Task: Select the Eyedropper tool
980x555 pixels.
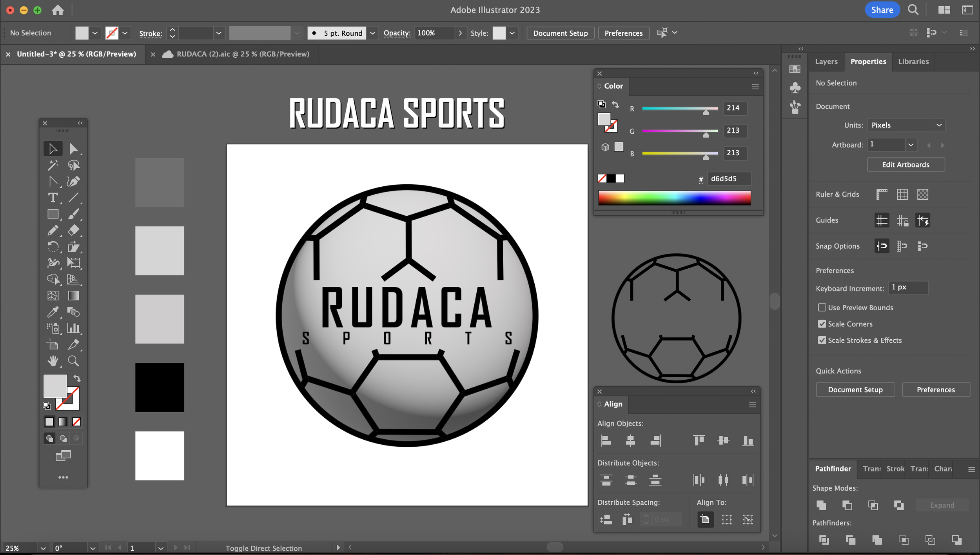Action: tap(53, 312)
